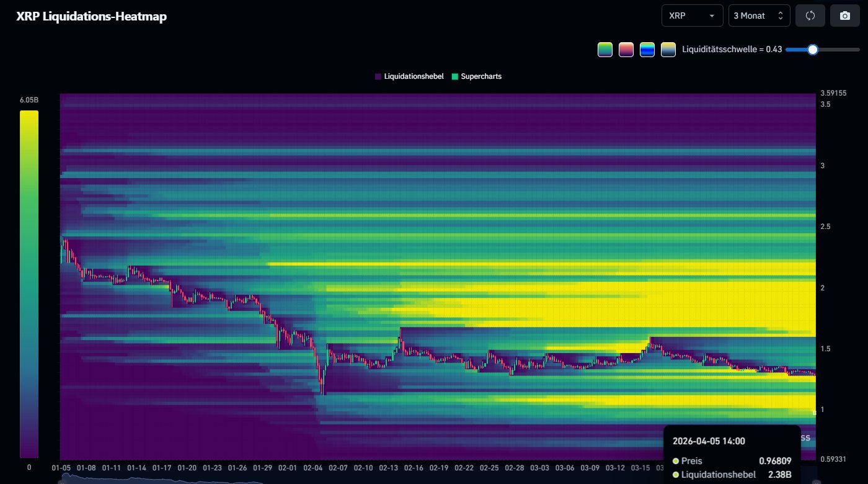Click the Liquiditätsschwelle slider handle
The image size is (868, 484).
812,50
